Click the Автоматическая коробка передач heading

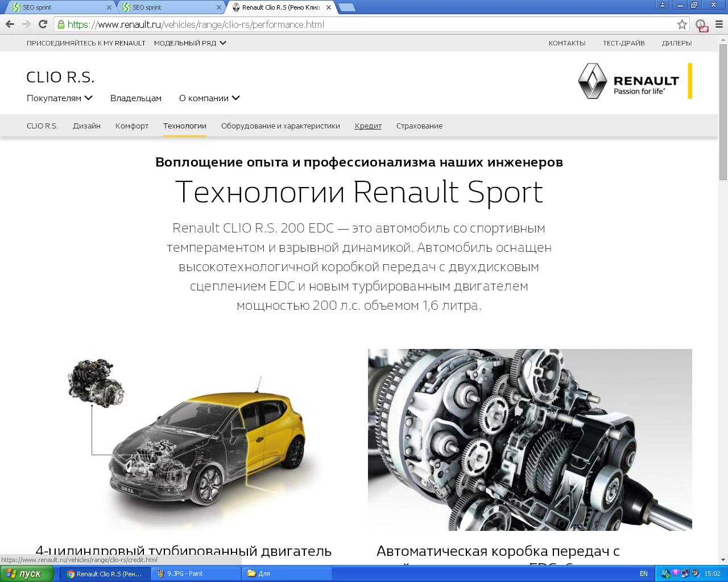(x=498, y=551)
